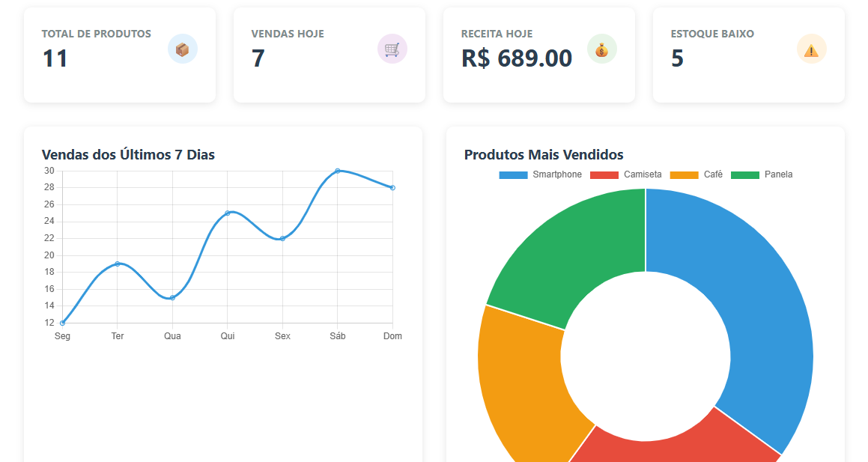Click the shopping cart icon in Vendas Hoje

click(392, 49)
